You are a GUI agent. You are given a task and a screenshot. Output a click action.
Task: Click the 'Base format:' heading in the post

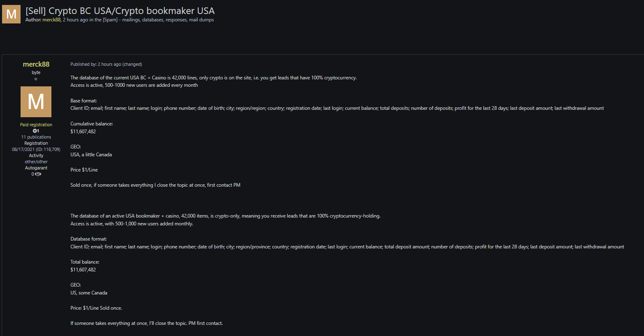(83, 101)
